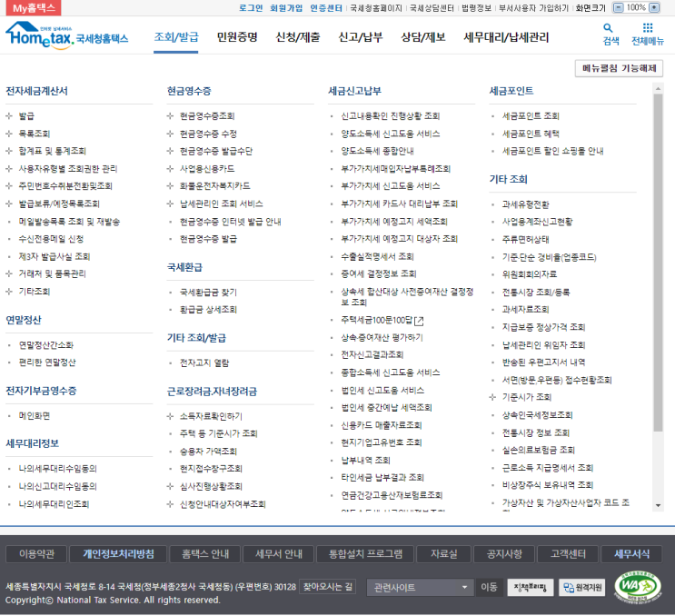Expand 현금영수증조회 item
Image resolution: width=675 pixels, height=616 pixels.
coord(170,115)
